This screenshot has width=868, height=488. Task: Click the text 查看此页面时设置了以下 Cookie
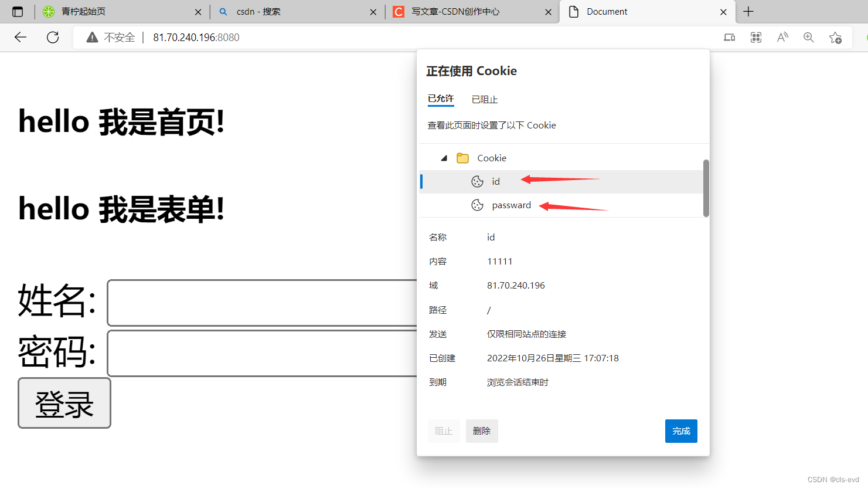coord(492,126)
